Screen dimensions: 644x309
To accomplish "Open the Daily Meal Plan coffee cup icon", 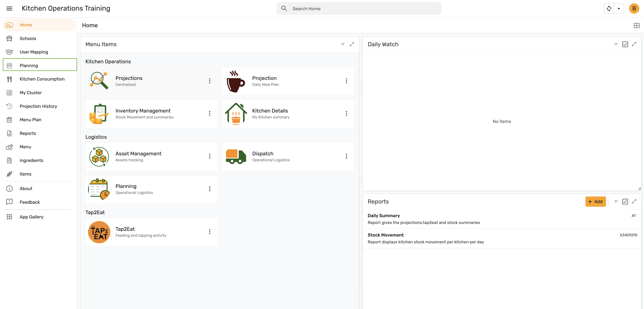I will (x=235, y=81).
